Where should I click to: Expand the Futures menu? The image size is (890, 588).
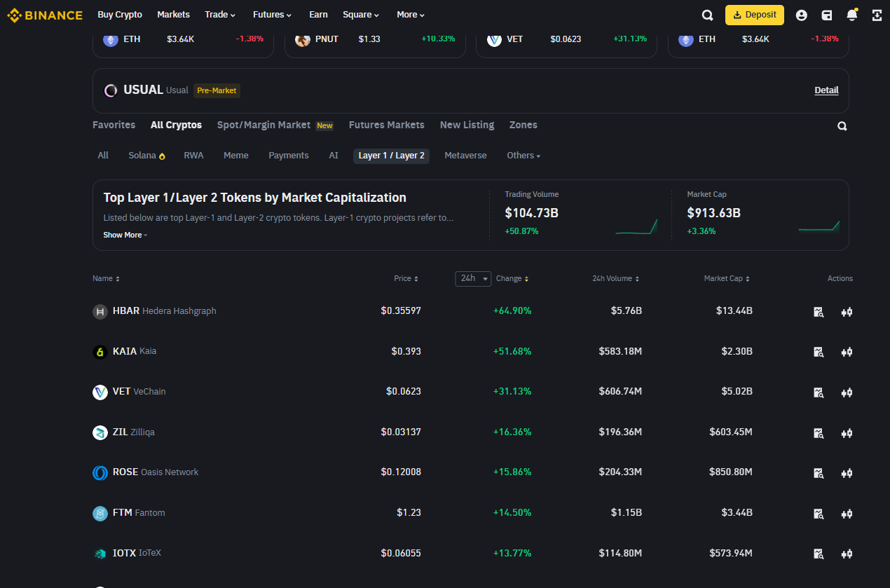pyautogui.click(x=273, y=15)
